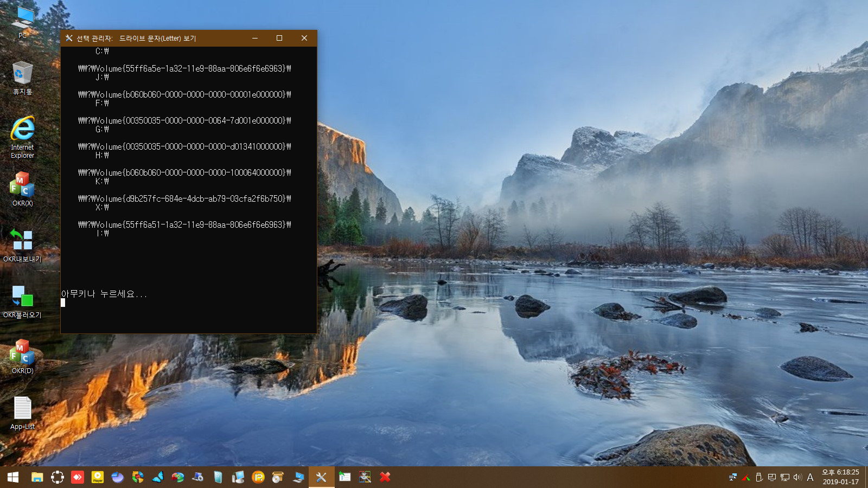Open the clock showing 오후 6:18:25
The image size is (868, 488).
point(840,477)
